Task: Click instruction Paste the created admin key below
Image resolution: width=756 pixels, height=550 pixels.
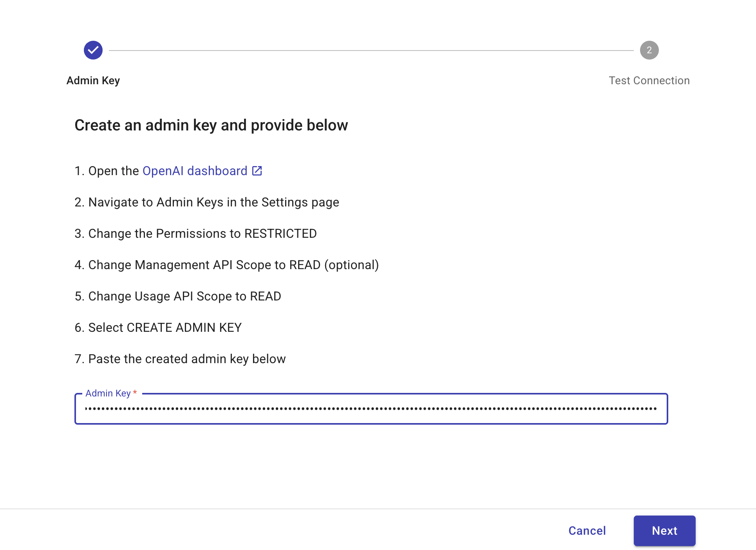Action: (x=180, y=359)
